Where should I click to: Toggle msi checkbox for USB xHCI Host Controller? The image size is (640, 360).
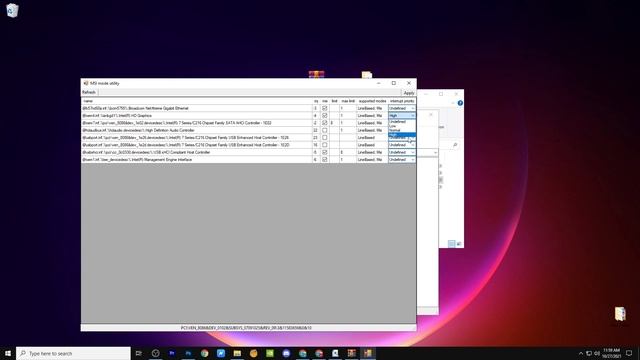point(324,152)
